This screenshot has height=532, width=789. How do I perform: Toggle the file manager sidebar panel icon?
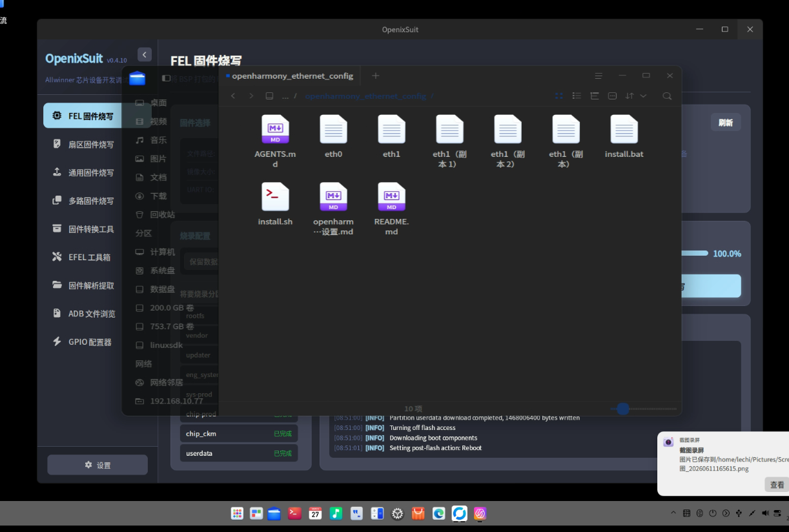coord(166,77)
